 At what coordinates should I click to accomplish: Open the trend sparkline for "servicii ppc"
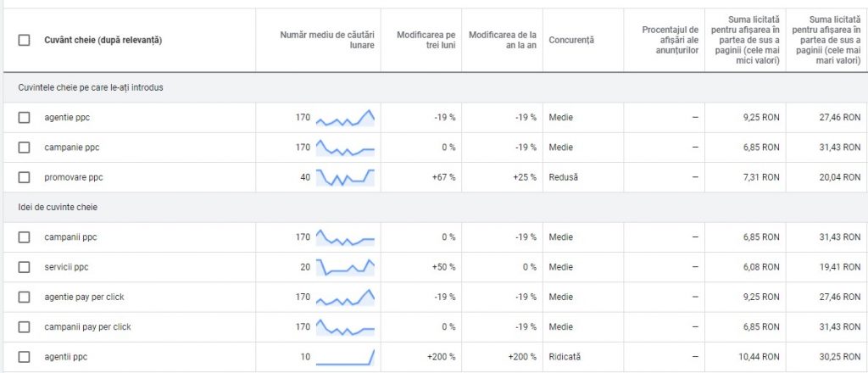click(x=345, y=268)
